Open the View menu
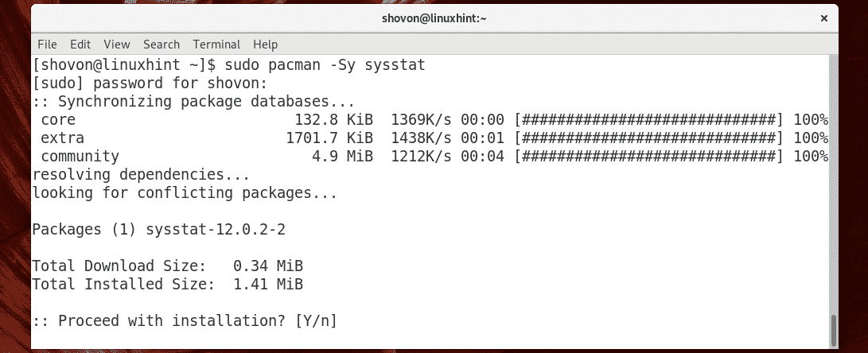This screenshot has width=868, height=353. (x=116, y=45)
